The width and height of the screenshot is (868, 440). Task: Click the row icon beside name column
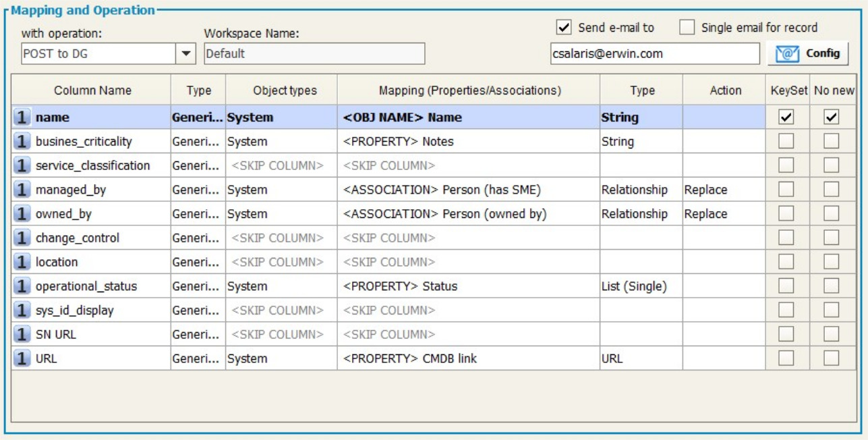tap(22, 117)
